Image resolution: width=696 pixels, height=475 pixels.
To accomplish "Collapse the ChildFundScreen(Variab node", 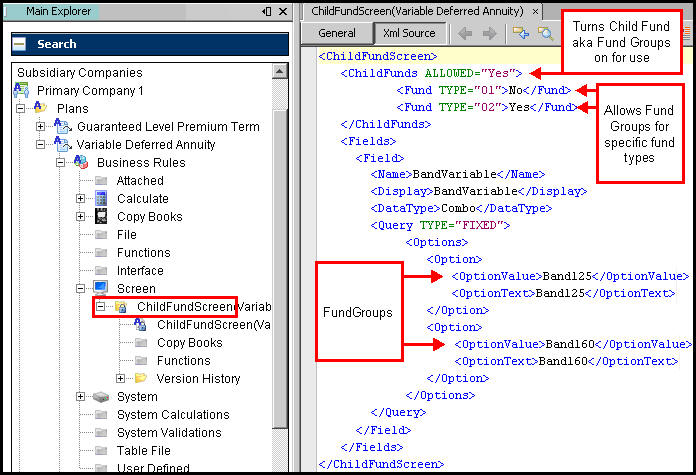I will coord(101,306).
